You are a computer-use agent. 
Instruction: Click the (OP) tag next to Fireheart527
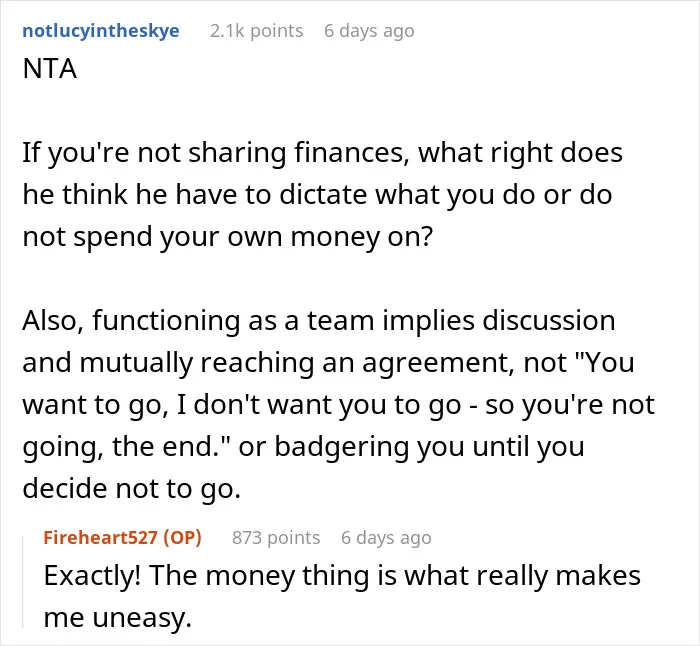click(x=182, y=538)
